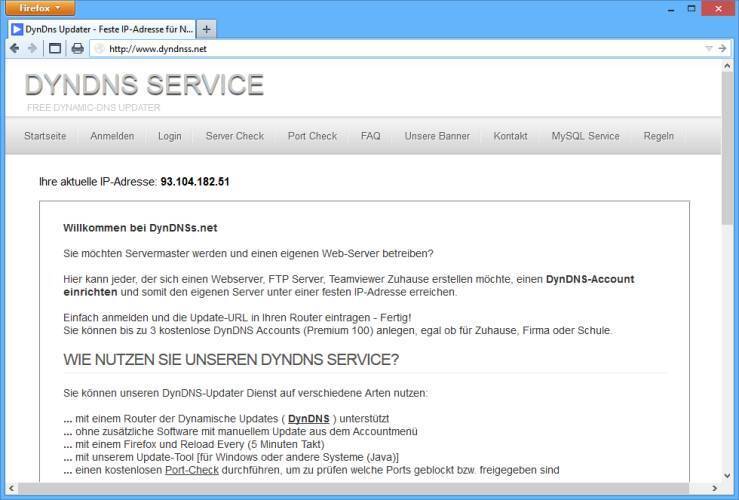This screenshot has height=500, width=739.
Task: Select the DynDns Updater tab
Action: click(x=102, y=29)
